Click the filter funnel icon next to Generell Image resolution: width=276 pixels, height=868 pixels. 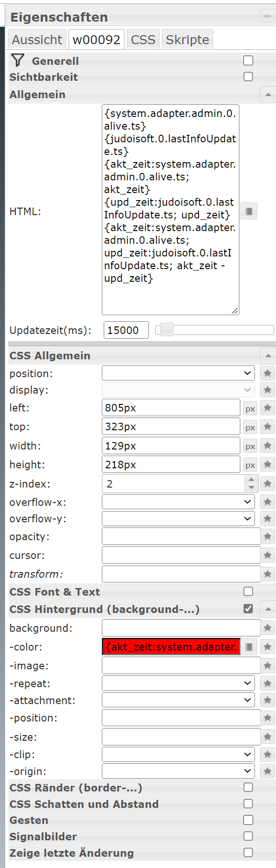17,60
